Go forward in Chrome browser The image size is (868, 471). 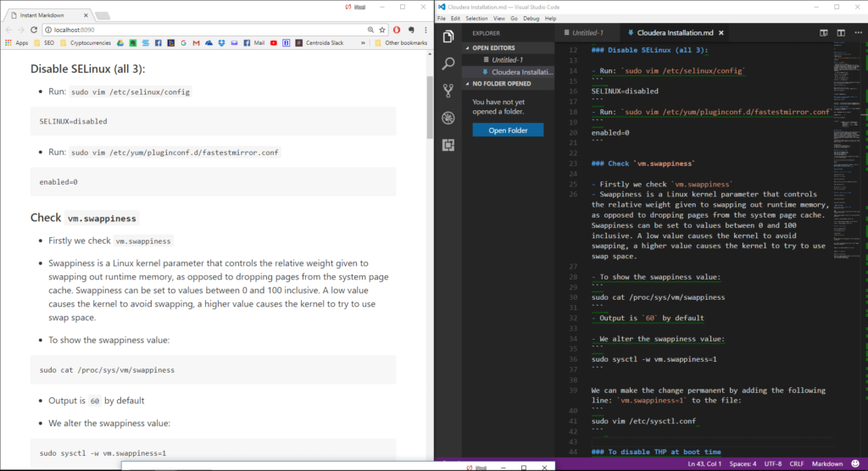tap(21, 30)
